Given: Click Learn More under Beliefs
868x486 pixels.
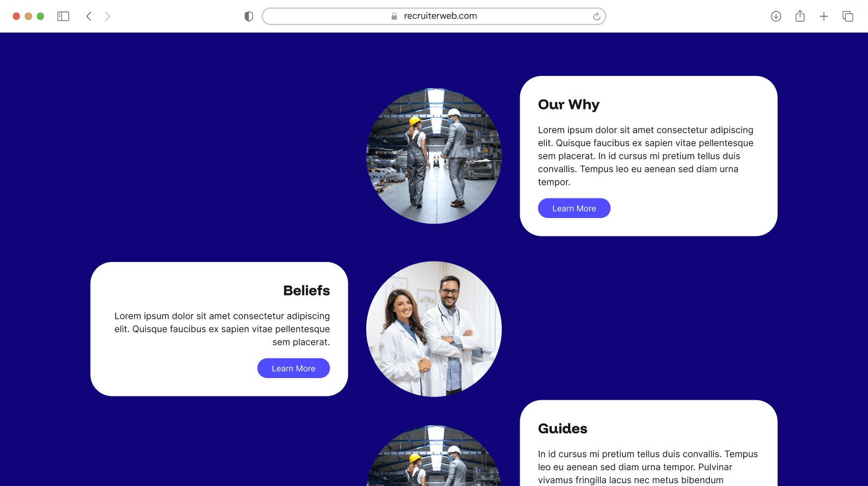Looking at the screenshot, I should pyautogui.click(x=293, y=368).
